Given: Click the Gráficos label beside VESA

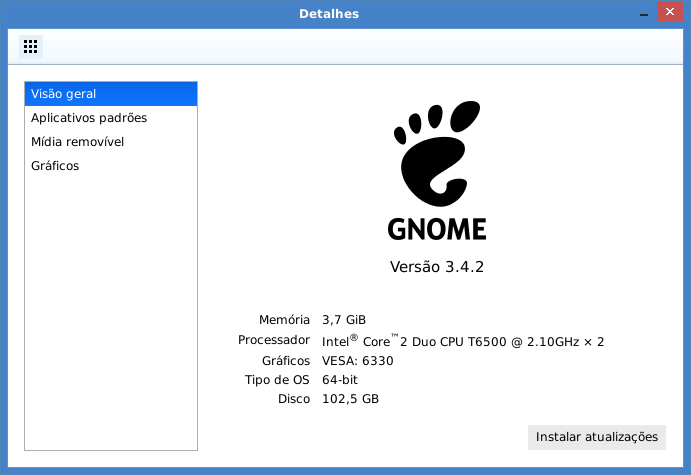Looking at the screenshot, I should 286,361.
